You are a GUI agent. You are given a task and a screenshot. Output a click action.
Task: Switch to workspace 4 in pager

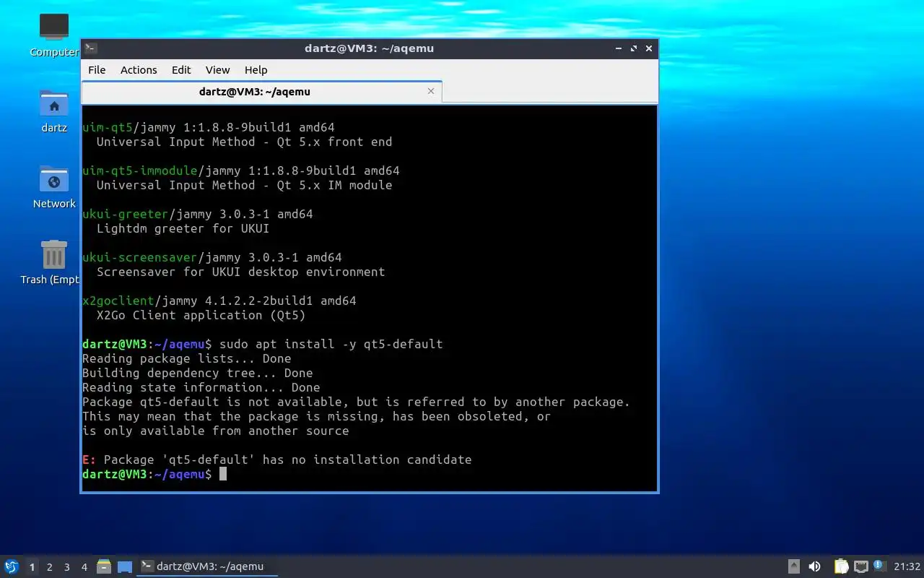pyautogui.click(x=84, y=566)
